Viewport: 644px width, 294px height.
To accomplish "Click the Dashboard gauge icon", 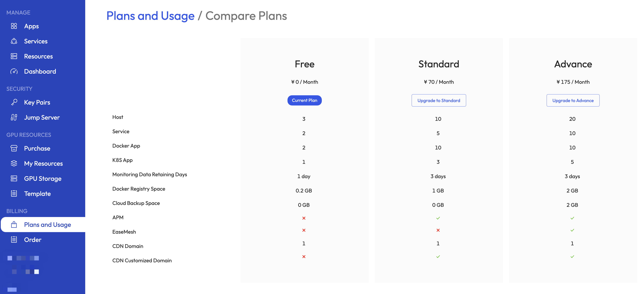I will point(14,72).
